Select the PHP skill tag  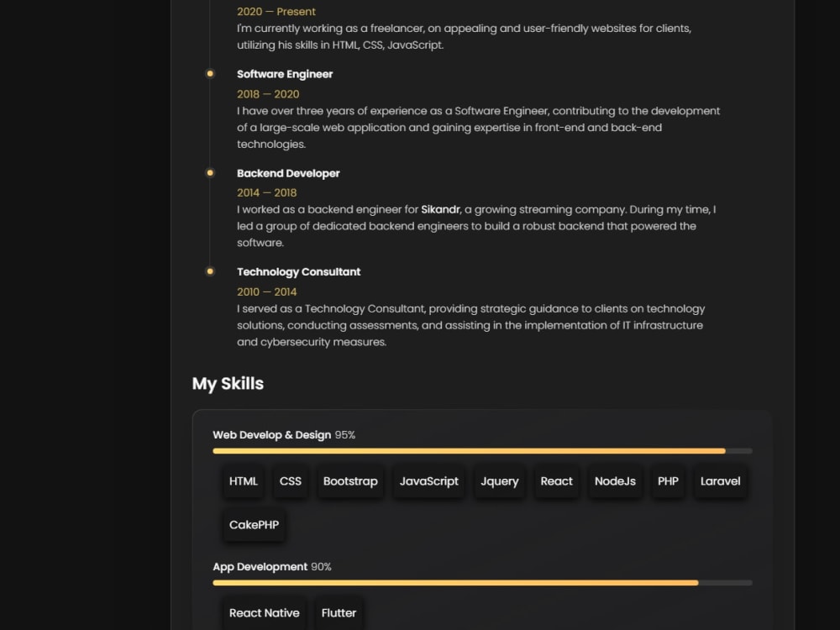(668, 481)
